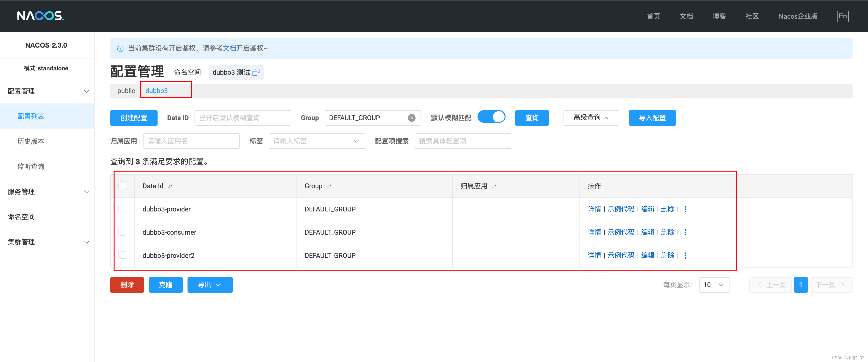The height and width of the screenshot is (362, 868).
Task: View 详情 of dubbo3-provider
Action: 594,209
